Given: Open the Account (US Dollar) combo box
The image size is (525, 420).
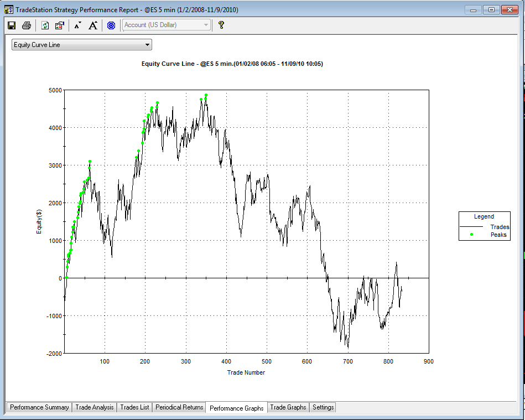Looking at the screenshot, I should (x=167, y=25).
